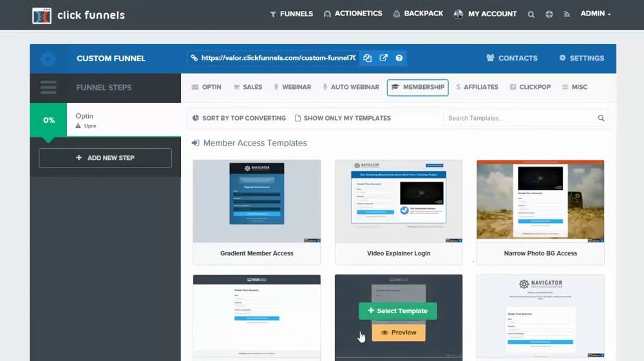Screen dimensions: 644x361
Task: Click the ClickFunnels logo icon
Action: (42, 15)
